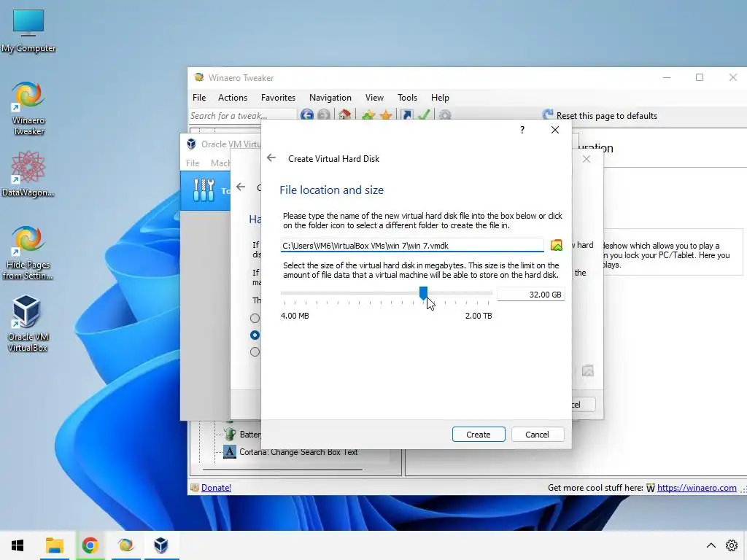Switch to VirtualBox in taskbar
This screenshot has height=560, width=747.
(161, 545)
